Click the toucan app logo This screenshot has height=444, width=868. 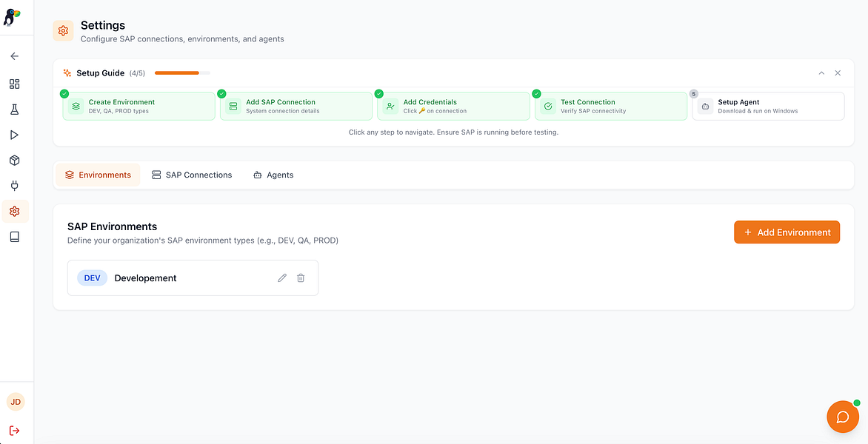(12, 18)
